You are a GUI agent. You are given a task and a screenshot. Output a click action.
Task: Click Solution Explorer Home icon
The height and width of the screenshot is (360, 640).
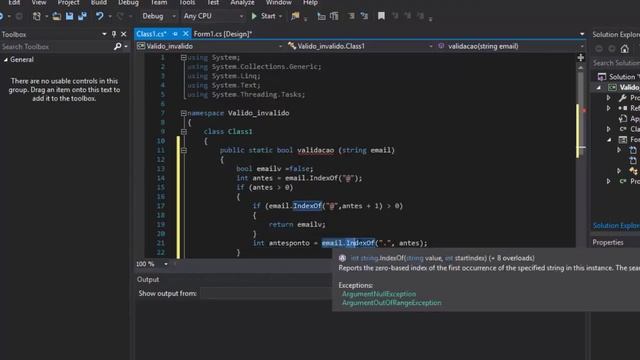pyautogui.click(x=624, y=49)
